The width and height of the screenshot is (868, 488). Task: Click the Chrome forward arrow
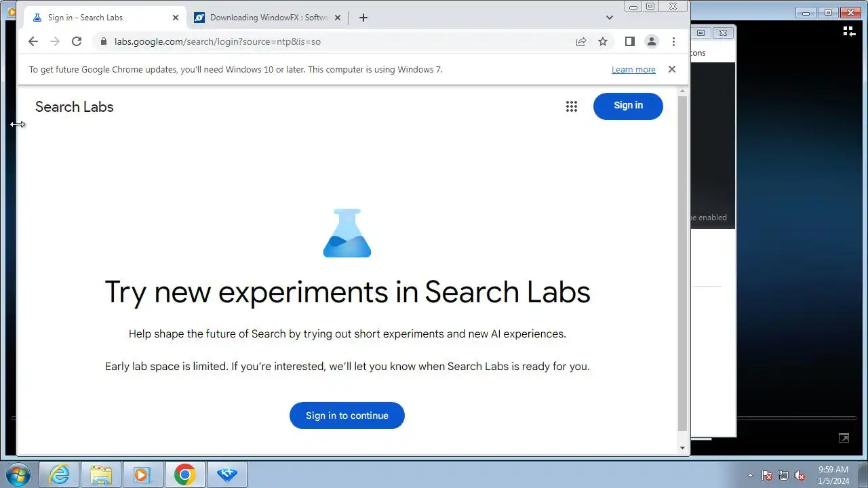coord(55,41)
